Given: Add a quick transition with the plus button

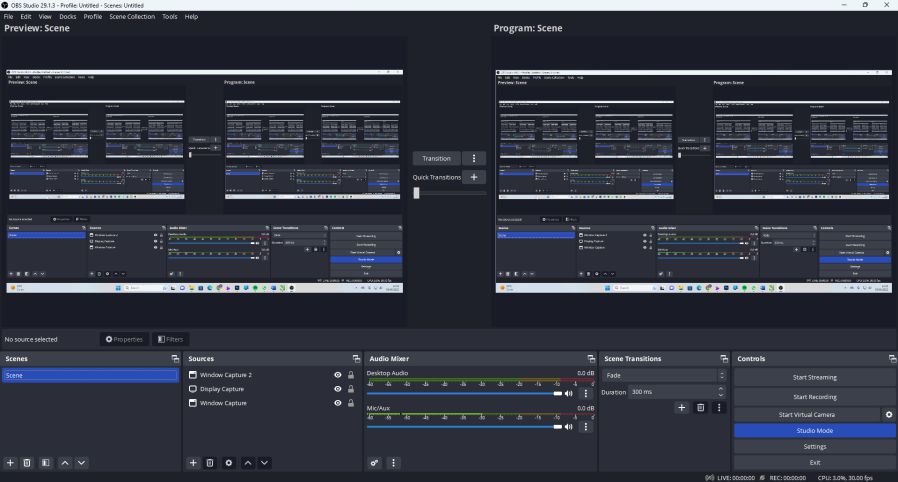Looking at the screenshot, I should click(x=474, y=177).
